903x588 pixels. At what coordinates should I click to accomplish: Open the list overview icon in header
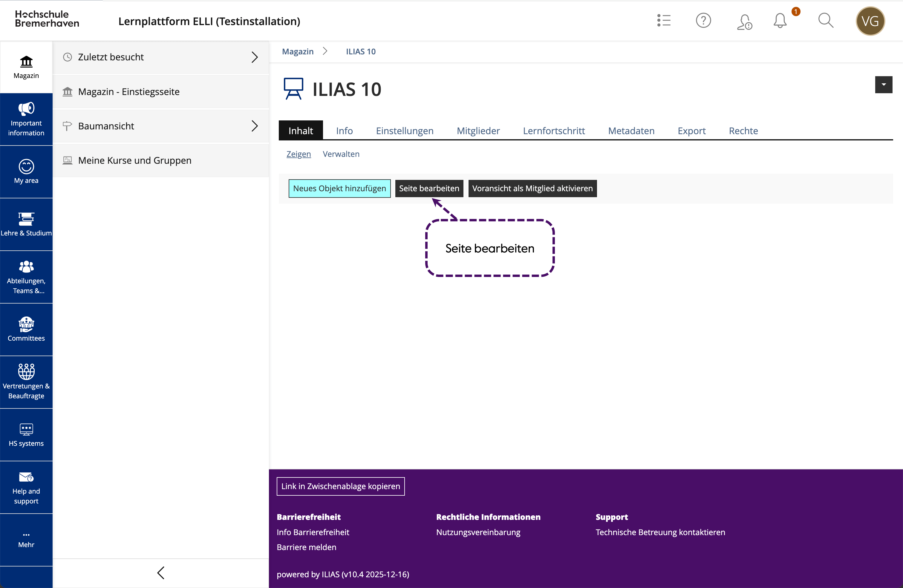click(664, 21)
